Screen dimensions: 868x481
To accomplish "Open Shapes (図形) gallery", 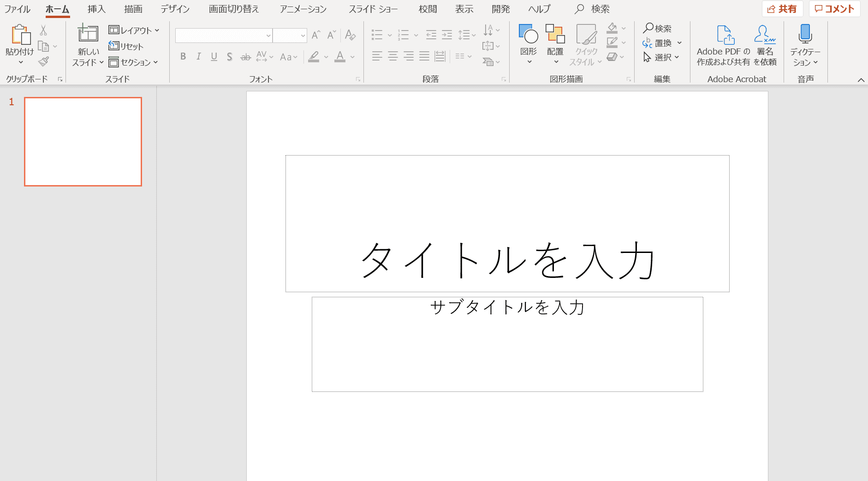I will coord(529,44).
